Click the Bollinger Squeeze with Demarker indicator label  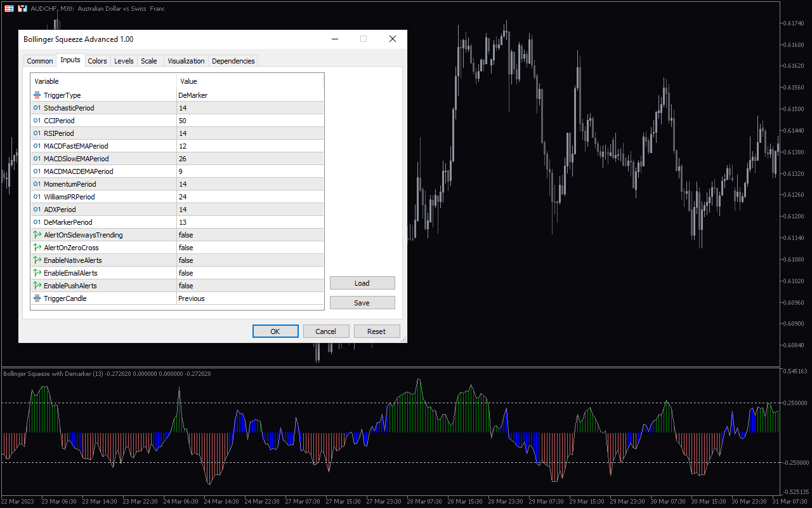(107, 373)
